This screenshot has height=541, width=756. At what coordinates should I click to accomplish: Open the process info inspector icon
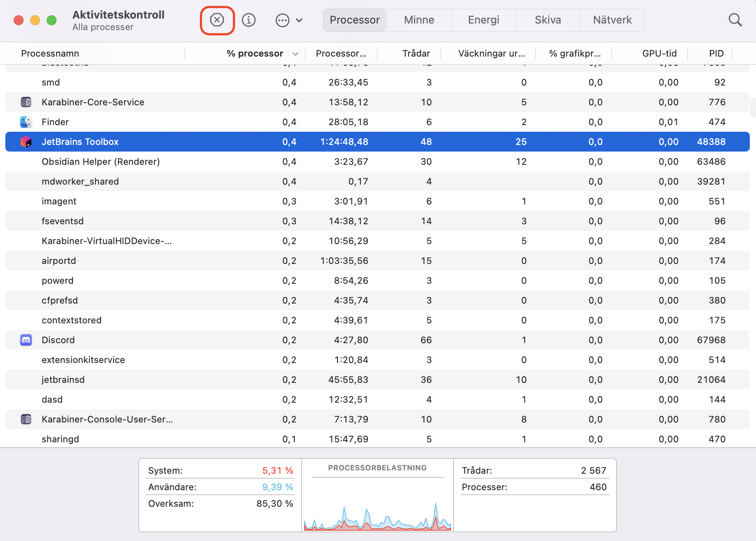point(248,20)
